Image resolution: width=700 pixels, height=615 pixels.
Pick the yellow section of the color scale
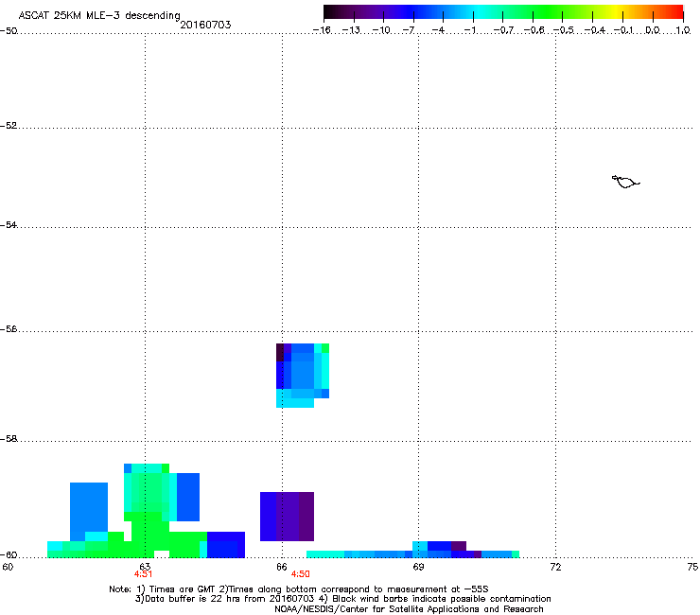[x=616, y=12]
